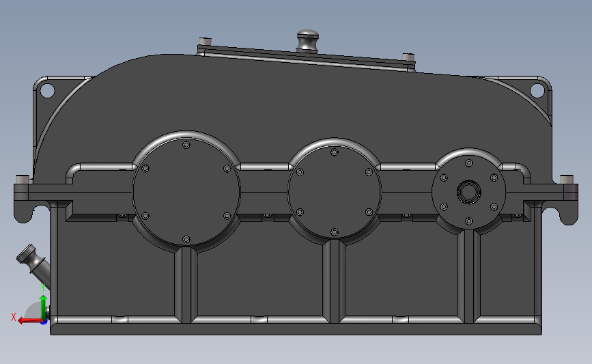Screen dimensions: 592x364
Task: Pick the bottom bolt of the small right cover
Action: tap(469, 221)
